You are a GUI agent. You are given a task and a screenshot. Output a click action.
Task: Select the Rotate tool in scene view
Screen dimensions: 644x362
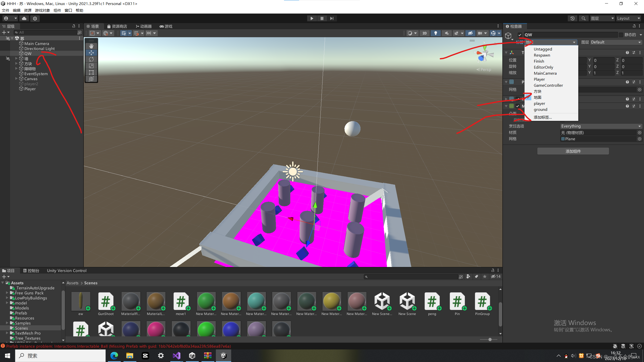pyautogui.click(x=91, y=59)
